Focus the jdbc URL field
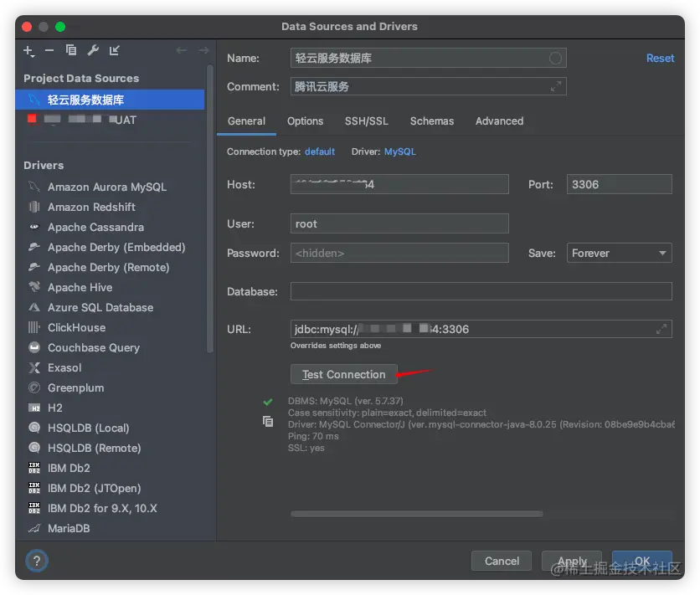This screenshot has width=700, height=595. (481, 329)
